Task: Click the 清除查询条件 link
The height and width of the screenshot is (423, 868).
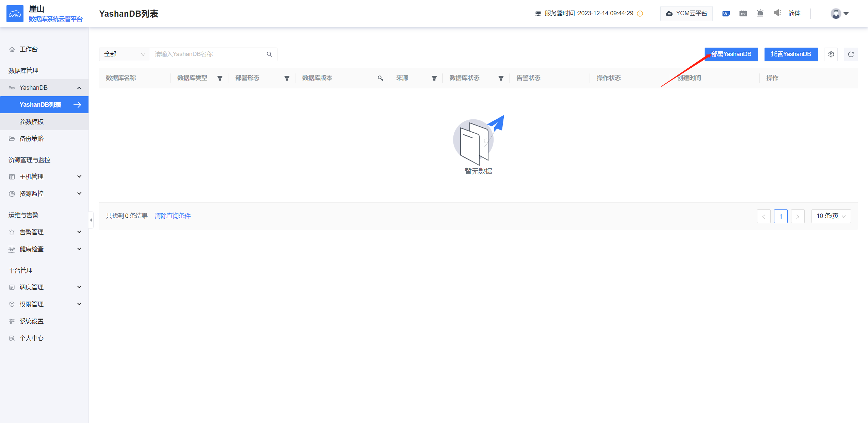Action: [173, 216]
